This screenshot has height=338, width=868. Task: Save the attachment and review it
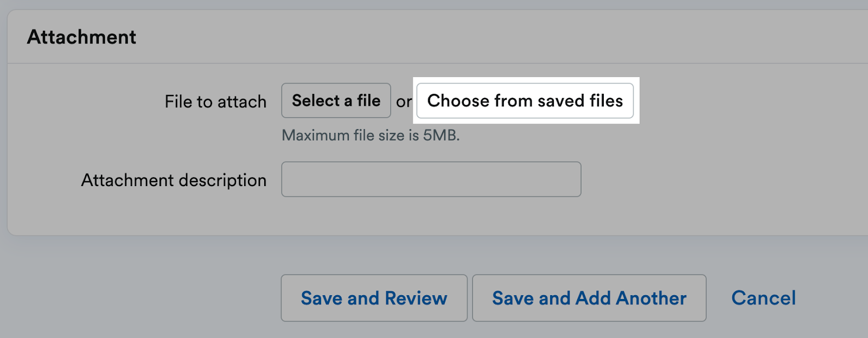[x=374, y=298]
